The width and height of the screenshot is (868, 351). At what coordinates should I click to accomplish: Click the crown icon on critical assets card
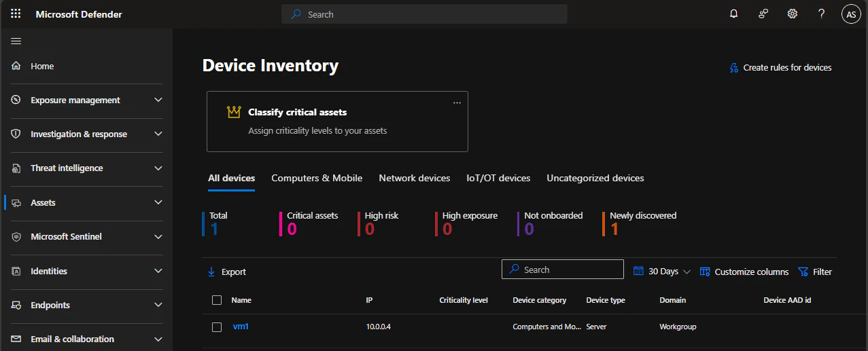(x=234, y=112)
